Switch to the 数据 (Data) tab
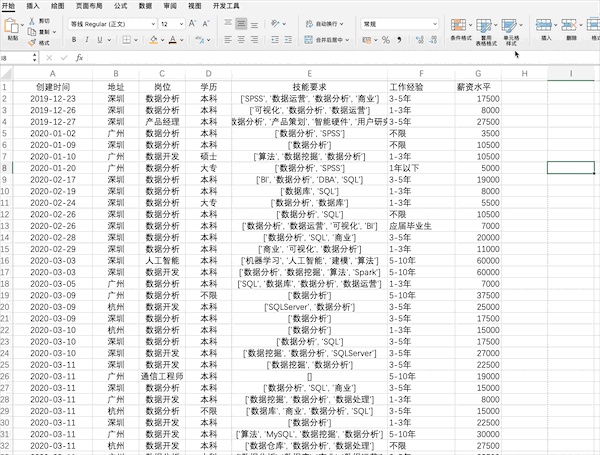 (x=145, y=6)
